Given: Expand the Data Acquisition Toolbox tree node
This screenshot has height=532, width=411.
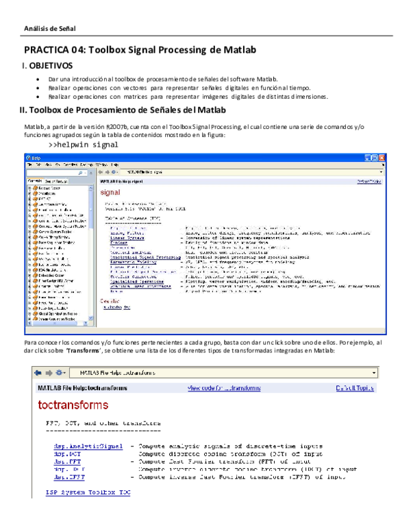Looking at the screenshot, I should point(29,243).
